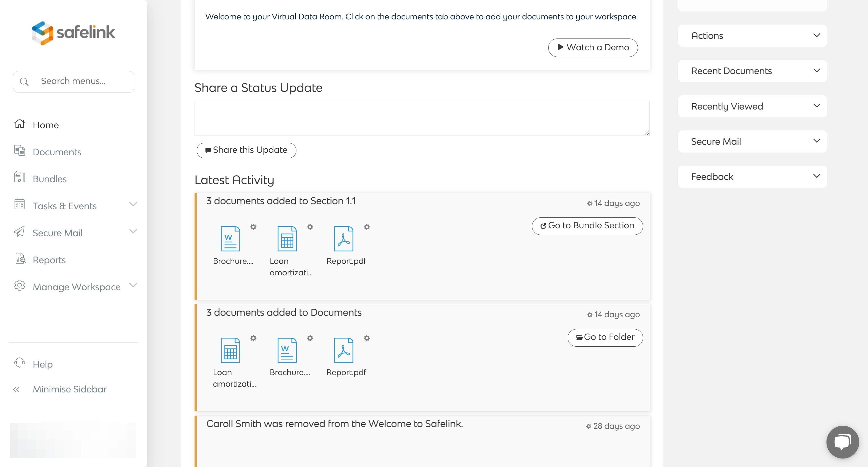
Task: Open Loan amortization spreadsheet in Documents activity
Action: click(230, 350)
